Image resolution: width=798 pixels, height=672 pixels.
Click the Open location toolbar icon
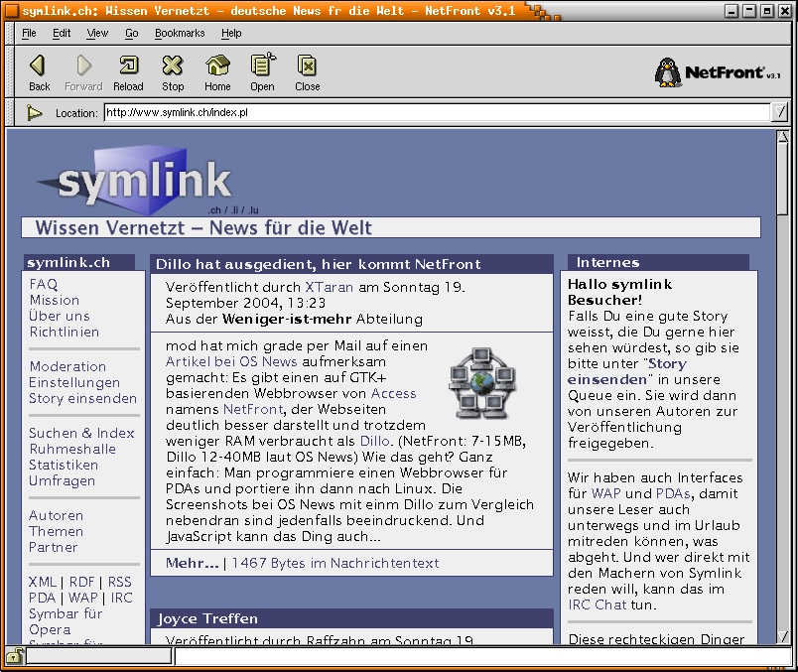pos(261,66)
